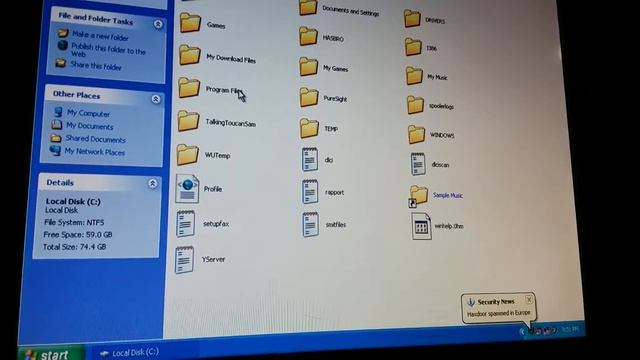Viewport: 640px width, 360px height.
Task: Open Shared Documents from Other Places
Action: [96, 139]
